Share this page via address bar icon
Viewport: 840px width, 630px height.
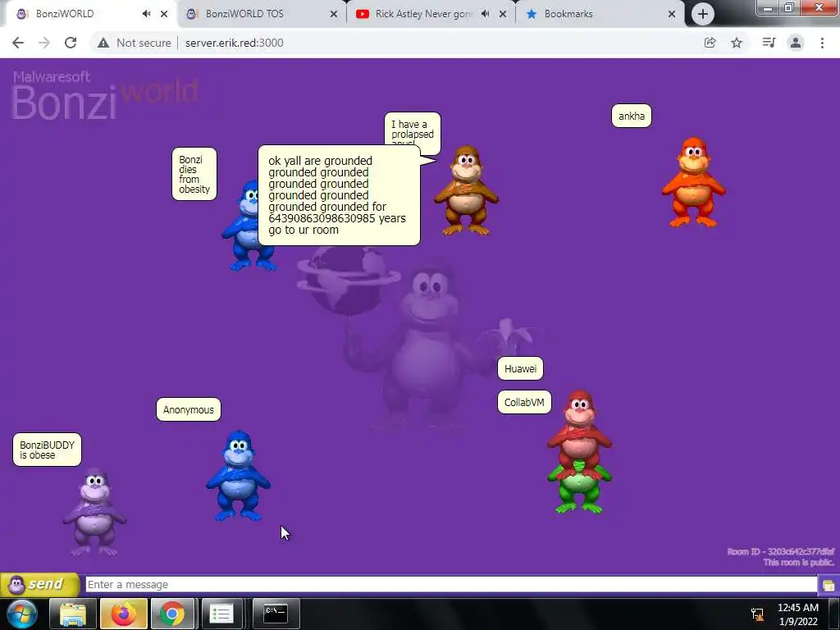[x=710, y=43]
